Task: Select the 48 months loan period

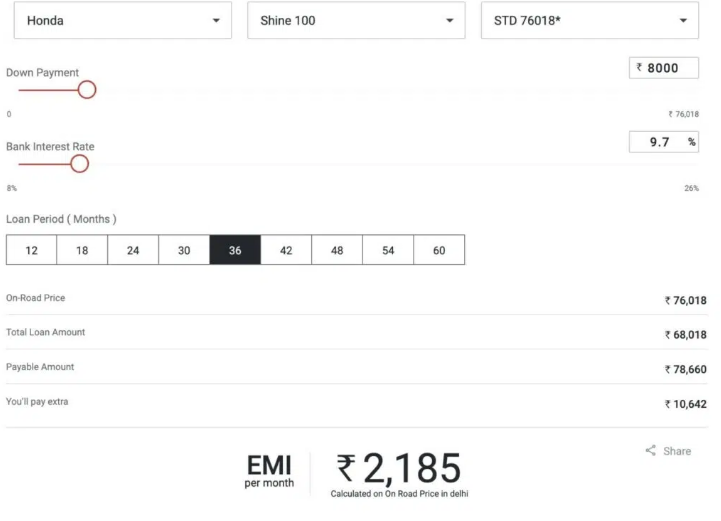Action: click(x=337, y=250)
